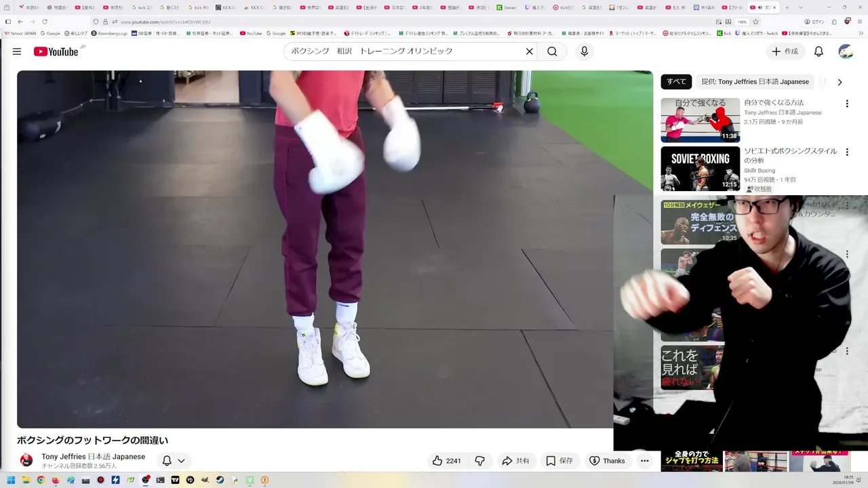The width and height of the screenshot is (868, 488).
Task: Start voice search with the microphone
Action: pyautogui.click(x=584, y=52)
